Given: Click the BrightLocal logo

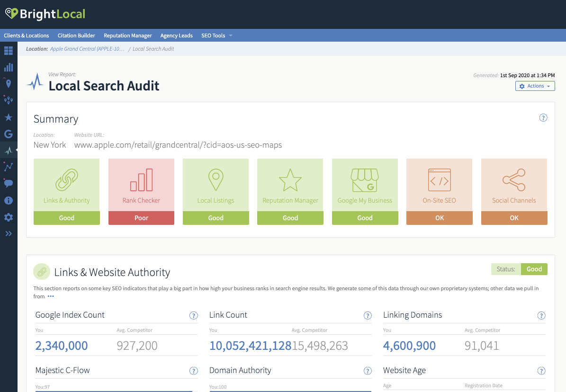Looking at the screenshot, I should pos(45,14).
